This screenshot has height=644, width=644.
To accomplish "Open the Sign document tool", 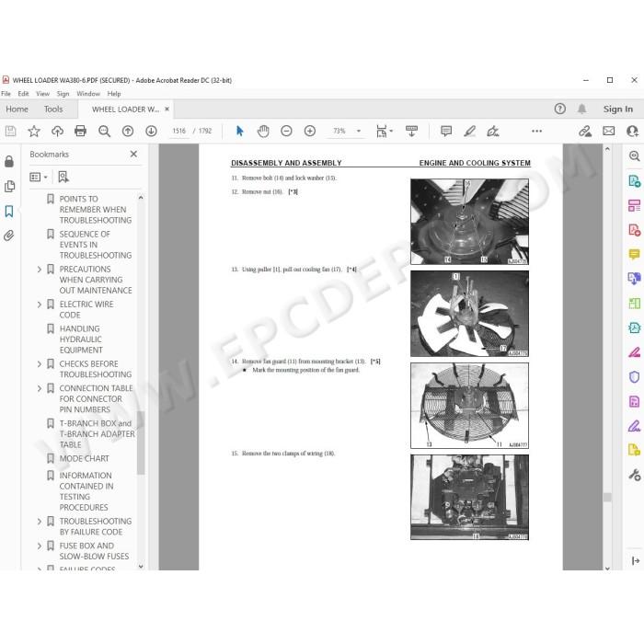I will pyautogui.click(x=493, y=131).
